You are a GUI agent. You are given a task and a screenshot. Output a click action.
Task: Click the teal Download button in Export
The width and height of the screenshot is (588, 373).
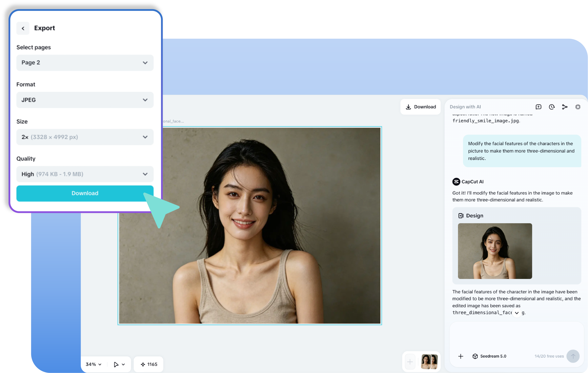[x=85, y=193]
